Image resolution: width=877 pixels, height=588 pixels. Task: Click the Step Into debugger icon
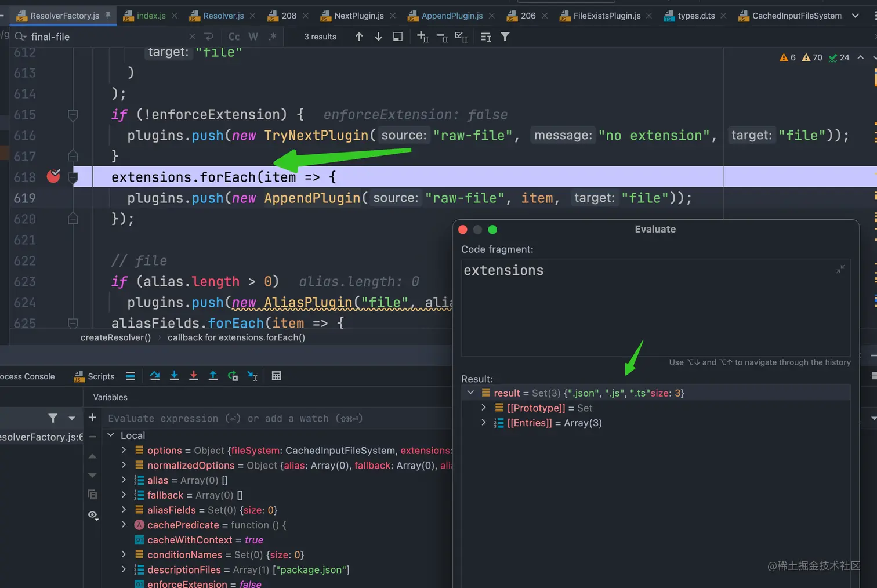coord(174,376)
